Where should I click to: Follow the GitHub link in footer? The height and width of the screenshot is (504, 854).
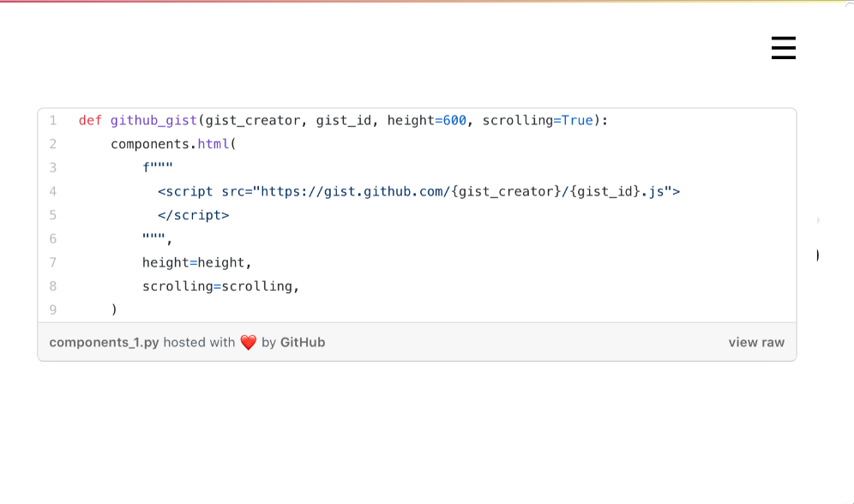(x=303, y=343)
